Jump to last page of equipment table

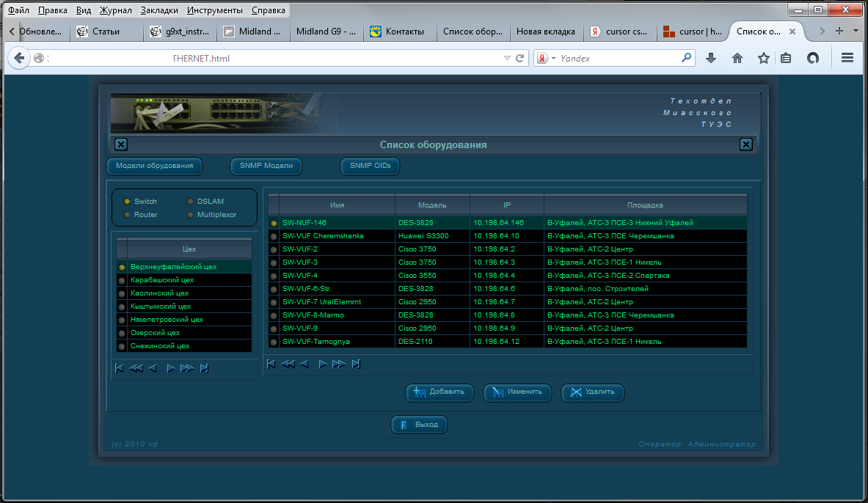tap(356, 364)
